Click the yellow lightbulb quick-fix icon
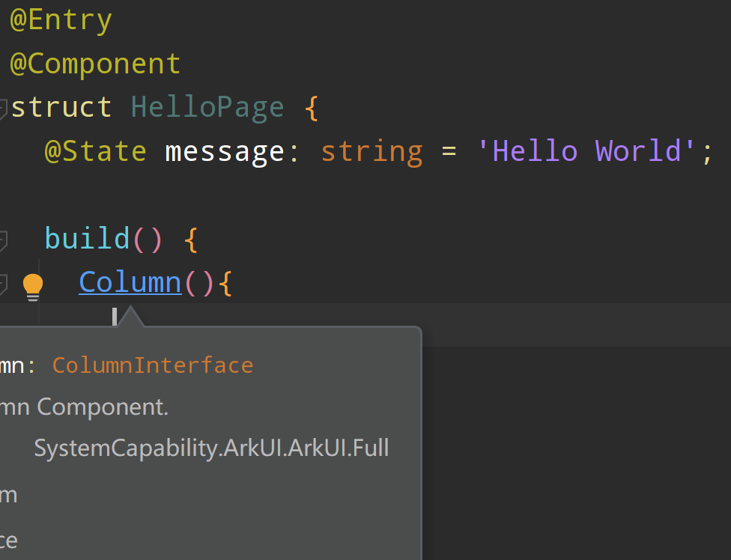The image size is (731, 560). (x=33, y=286)
